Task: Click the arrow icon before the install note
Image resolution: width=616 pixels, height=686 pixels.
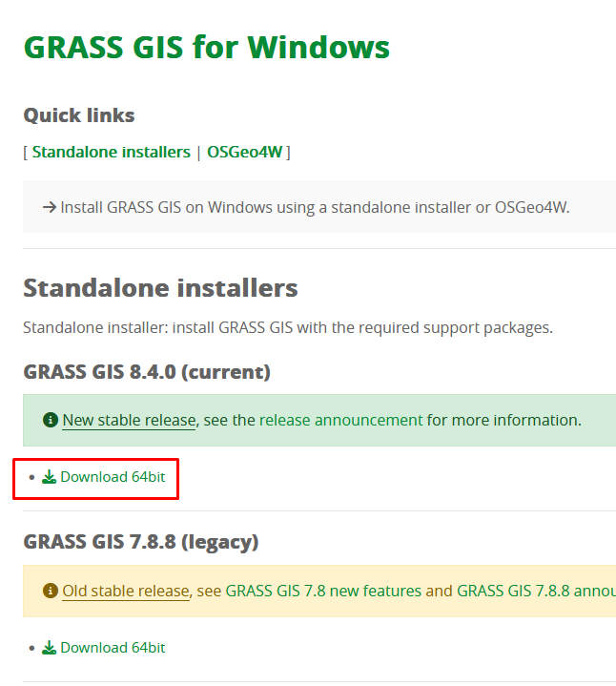Action: (x=50, y=207)
